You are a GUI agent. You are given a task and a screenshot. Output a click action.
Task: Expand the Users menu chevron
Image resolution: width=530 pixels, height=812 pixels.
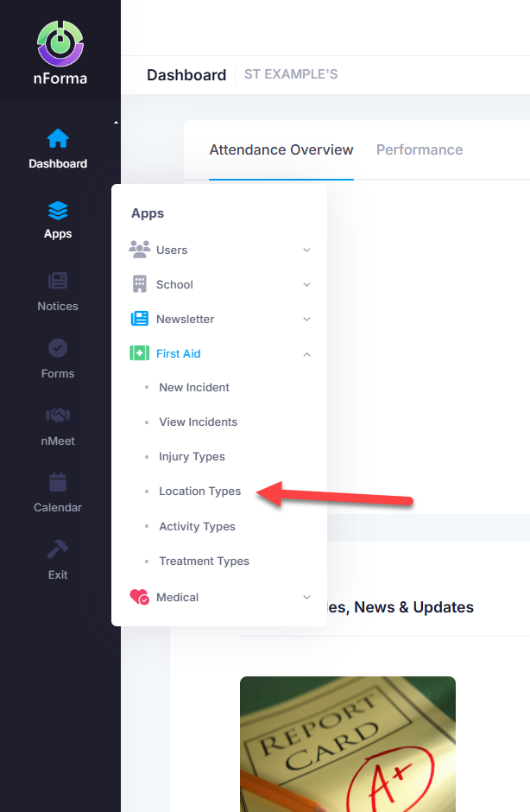coord(307,251)
